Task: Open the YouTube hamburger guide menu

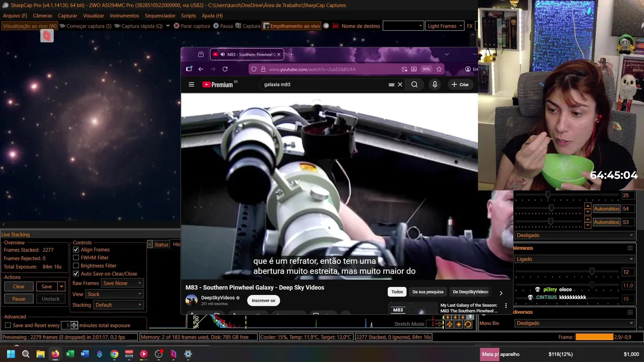Action: coord(191,84)
